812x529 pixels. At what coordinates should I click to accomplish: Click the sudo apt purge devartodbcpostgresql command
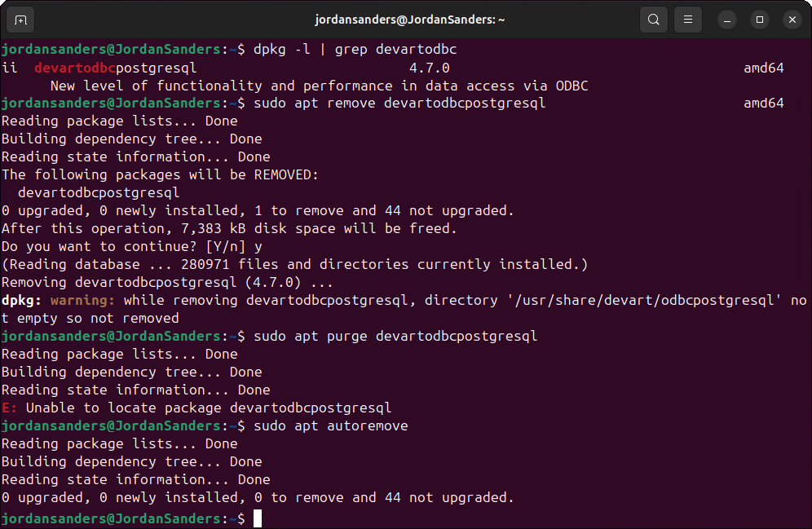click(x=396, y=335)
